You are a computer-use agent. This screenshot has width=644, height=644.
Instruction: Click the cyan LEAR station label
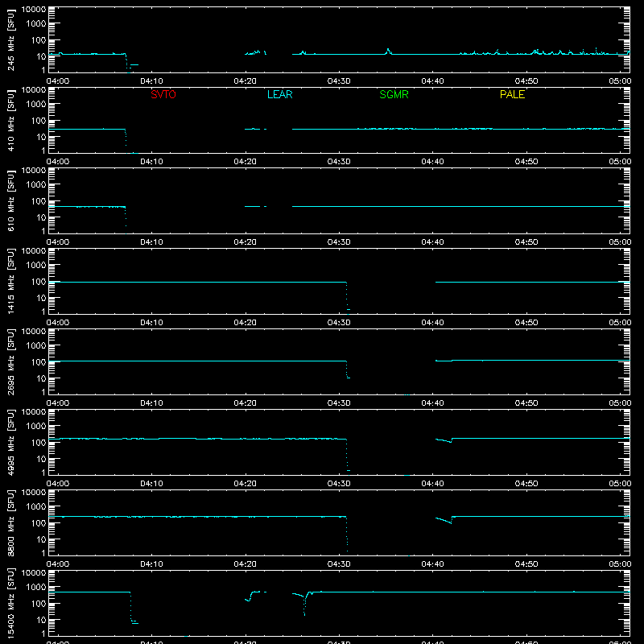[279, 94]
